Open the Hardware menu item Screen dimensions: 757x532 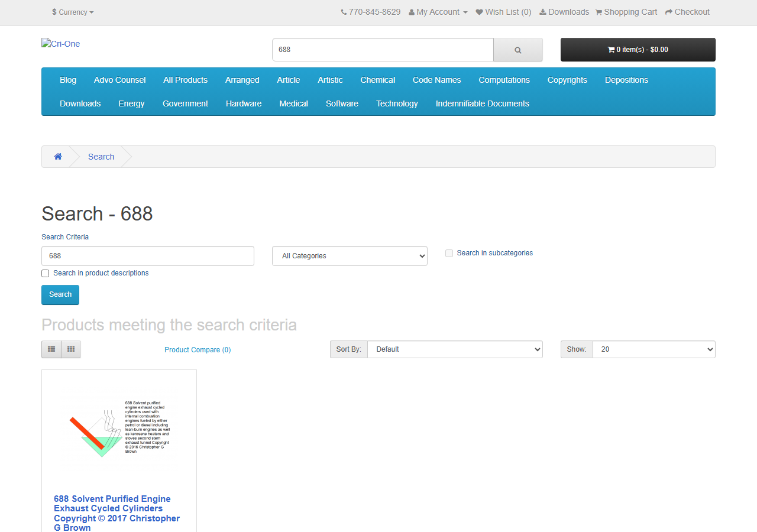pyautogui.click(x=244, y=103)
